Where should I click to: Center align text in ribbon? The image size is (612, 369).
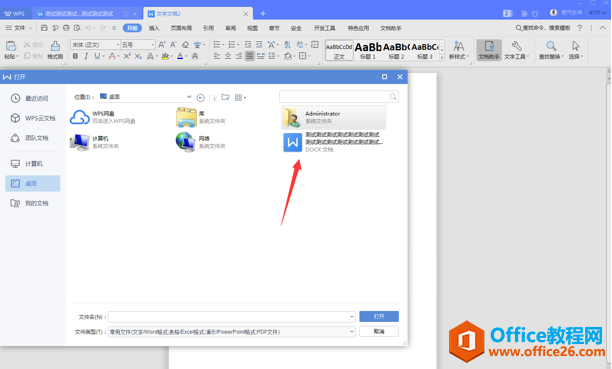click(x=228, y=56)
